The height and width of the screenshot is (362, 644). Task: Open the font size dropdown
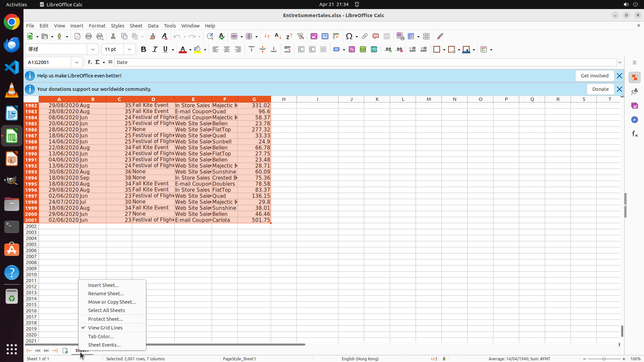point(129,50)
